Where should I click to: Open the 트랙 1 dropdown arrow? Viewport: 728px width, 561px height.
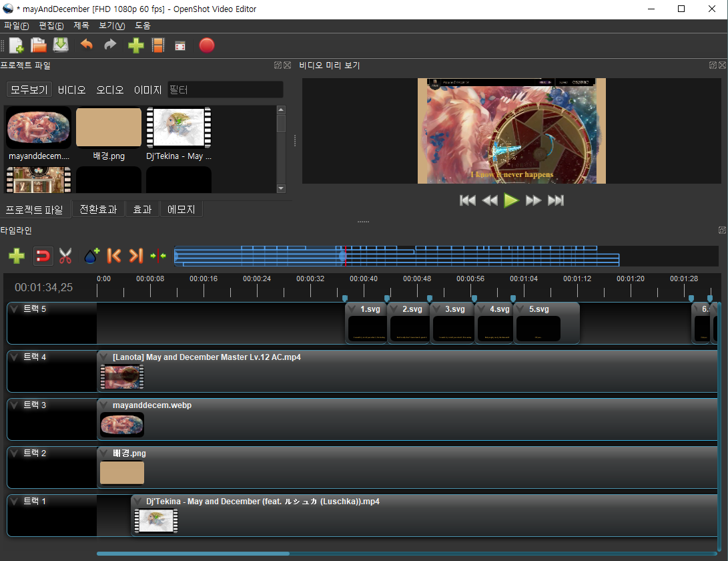[15, 501]
